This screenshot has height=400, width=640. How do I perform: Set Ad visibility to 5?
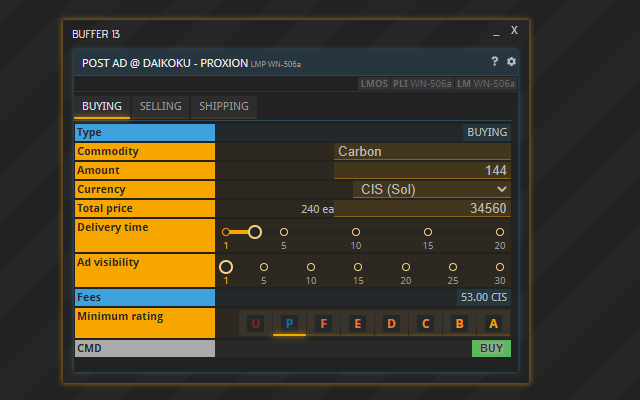pos(264,267)
